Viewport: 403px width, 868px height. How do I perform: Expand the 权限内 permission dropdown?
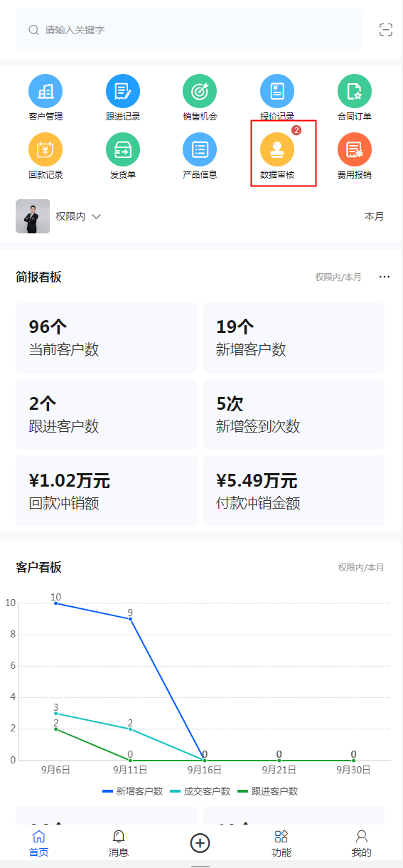(78, 216)
